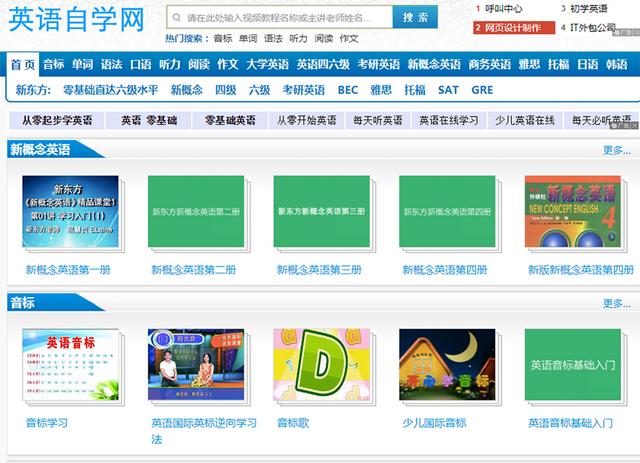The height and width of the screenshot is (463, 640).
Task: Open green 英语音标基础入门 thumbnail
Action: click(573, 365)
